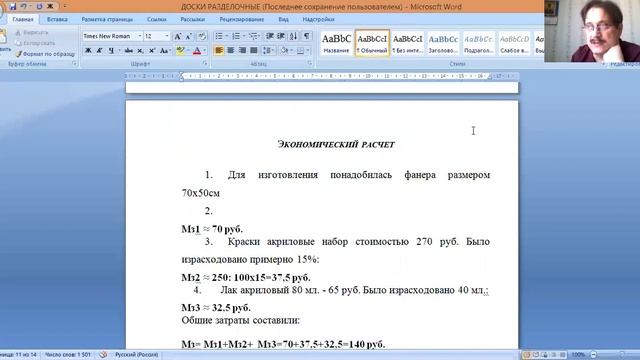Align text to the right

pyautogui.click(x=242, y=51)
